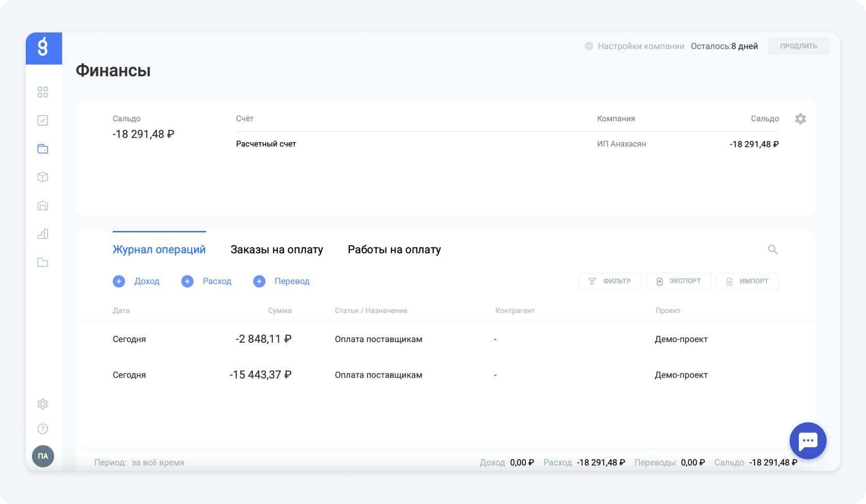The height and width of the screenshot is (504, 866).
Task: Open the dashboard grid icon in sidebar
Action: pyautogui.click(x=43, y=92)
